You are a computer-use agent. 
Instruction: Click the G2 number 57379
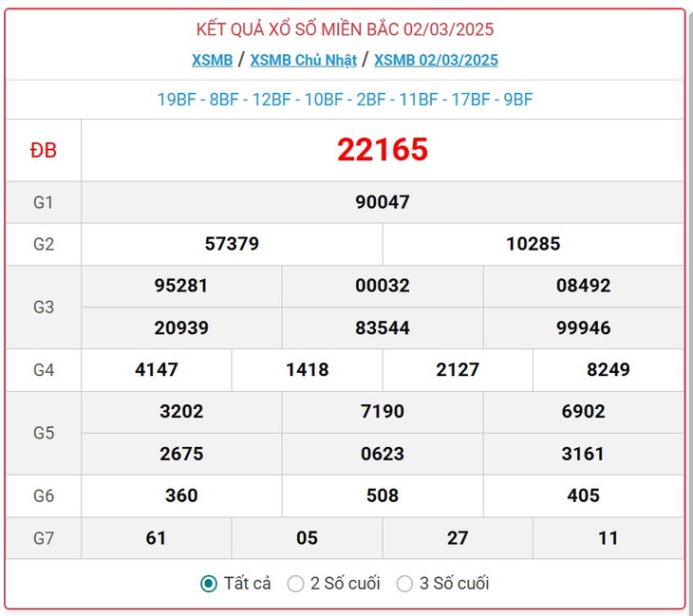pos(232,244)
